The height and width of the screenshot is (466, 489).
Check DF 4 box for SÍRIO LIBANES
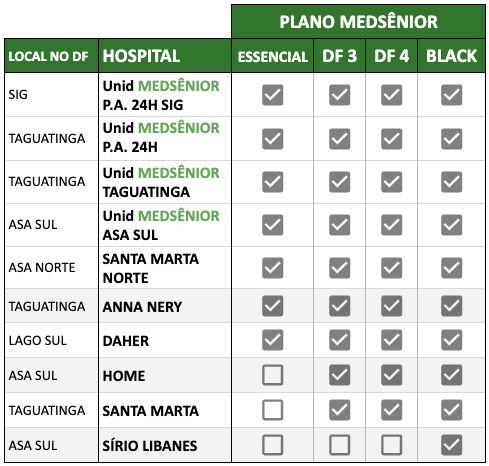click(x=391, y=445)
